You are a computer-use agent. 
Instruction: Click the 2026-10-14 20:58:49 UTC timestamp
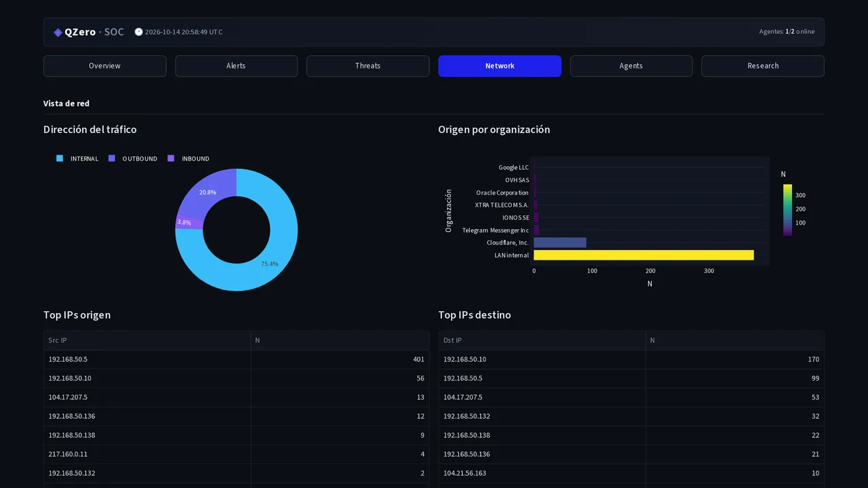(x=184, y=32)
